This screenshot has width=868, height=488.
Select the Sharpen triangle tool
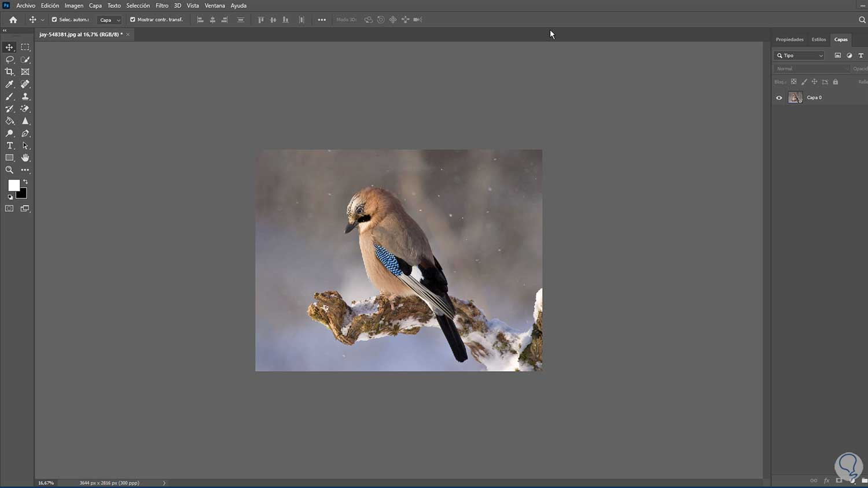(x=25, y=121)
